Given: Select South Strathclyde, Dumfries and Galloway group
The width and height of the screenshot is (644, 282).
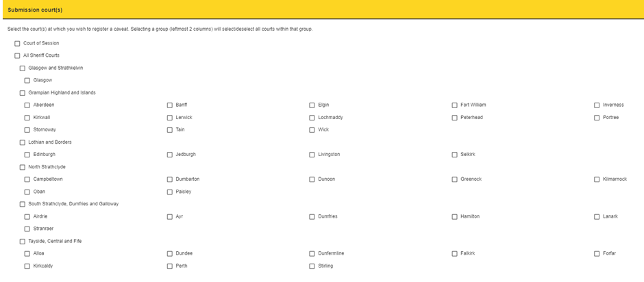Looking at the screenshot, I should (22, 204).
